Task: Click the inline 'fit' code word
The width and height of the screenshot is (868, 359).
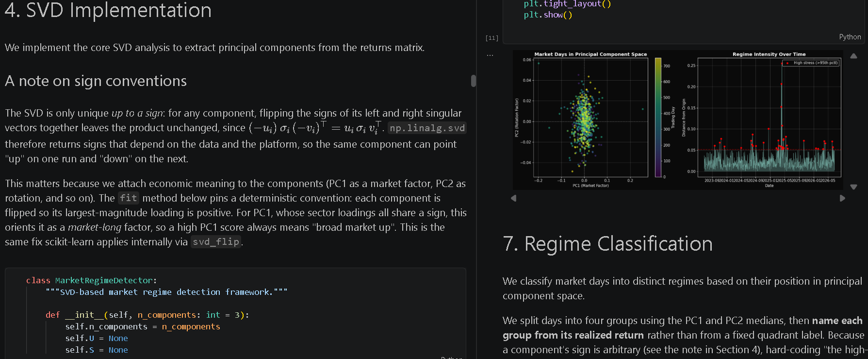Action: [128, 198]
